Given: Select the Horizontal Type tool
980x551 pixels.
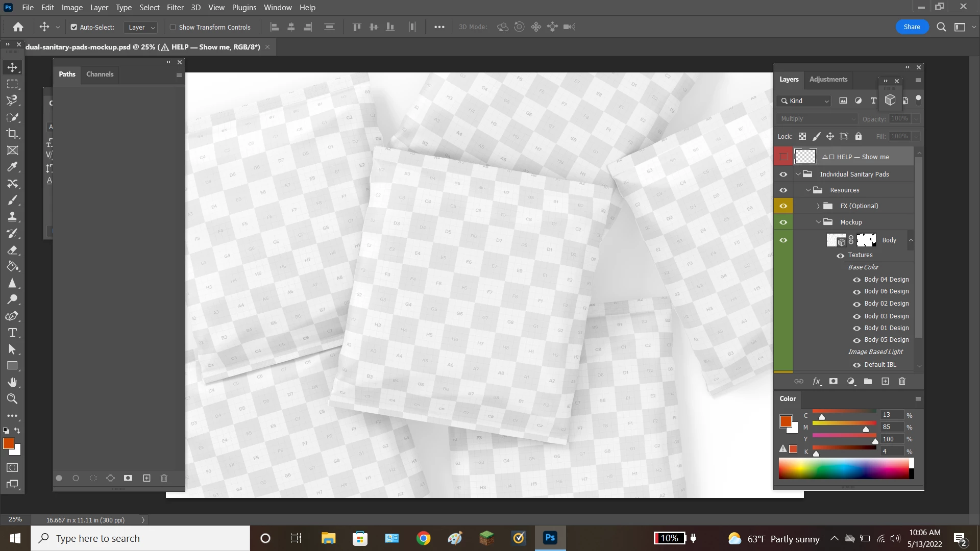Looking at the screenshot, I should pos(12,333).
